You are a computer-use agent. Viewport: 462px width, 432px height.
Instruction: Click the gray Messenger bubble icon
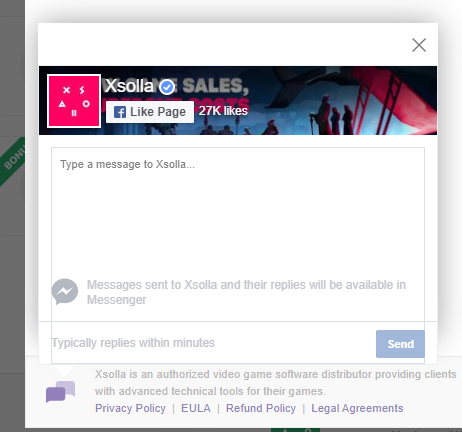tap(65, 292)
